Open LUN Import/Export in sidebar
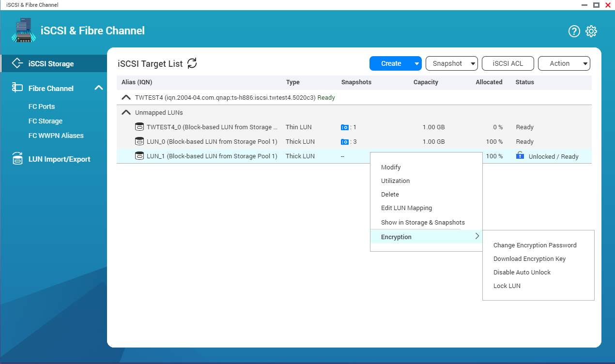 59,159
